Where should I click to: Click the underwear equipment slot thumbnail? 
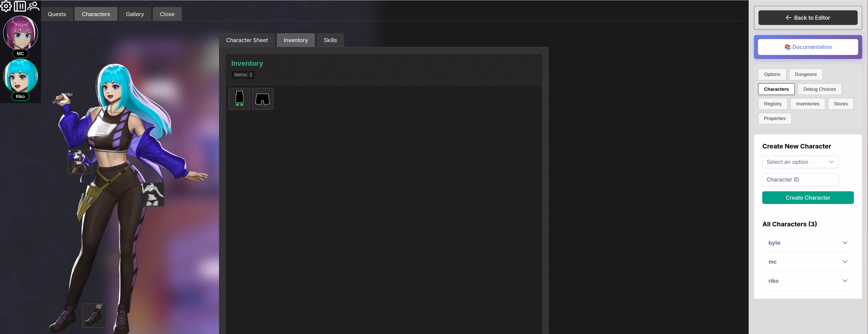(152, 194)
